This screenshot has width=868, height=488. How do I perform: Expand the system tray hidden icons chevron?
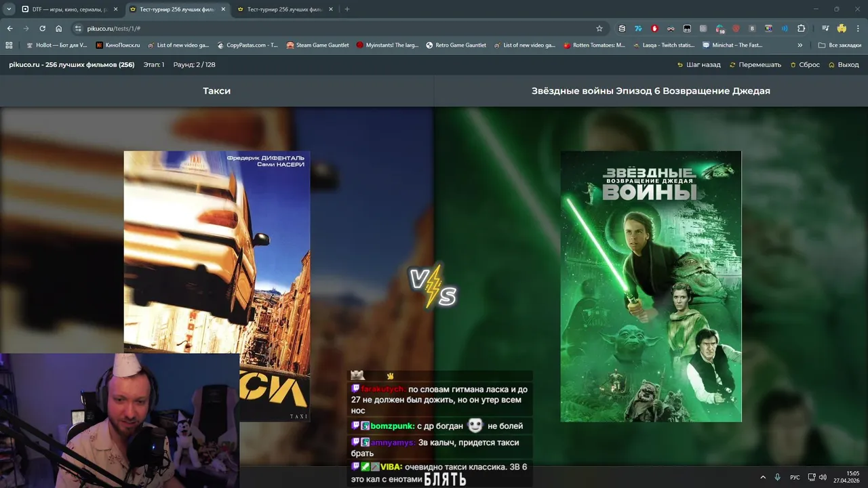763,477
